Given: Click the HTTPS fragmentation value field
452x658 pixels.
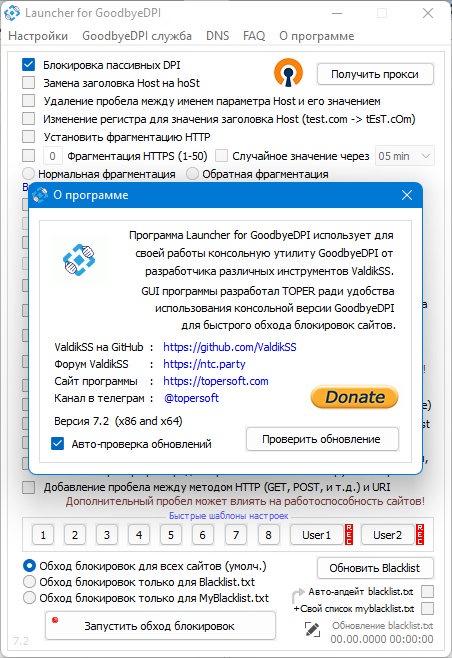Looking at the screenshot, I should 52,156.
